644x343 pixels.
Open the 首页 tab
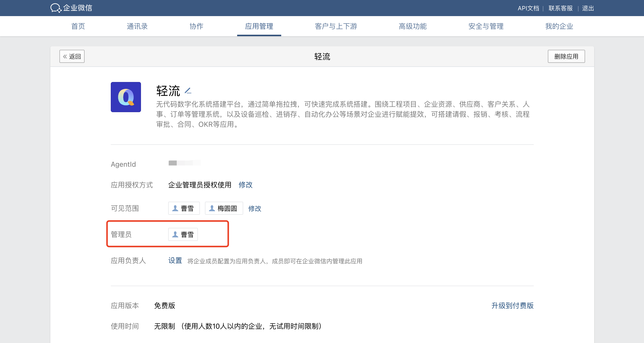coord(78,26)
